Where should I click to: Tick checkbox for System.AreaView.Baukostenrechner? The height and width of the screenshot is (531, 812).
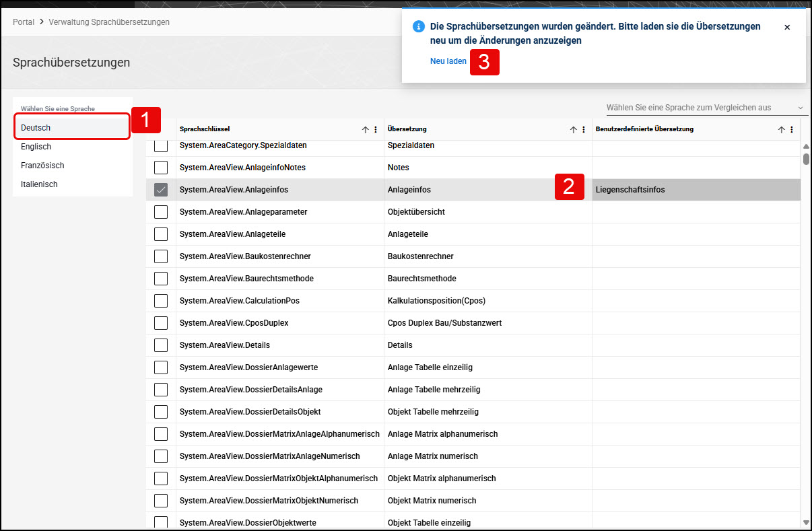pyautogui.click(x=161, y=256)
